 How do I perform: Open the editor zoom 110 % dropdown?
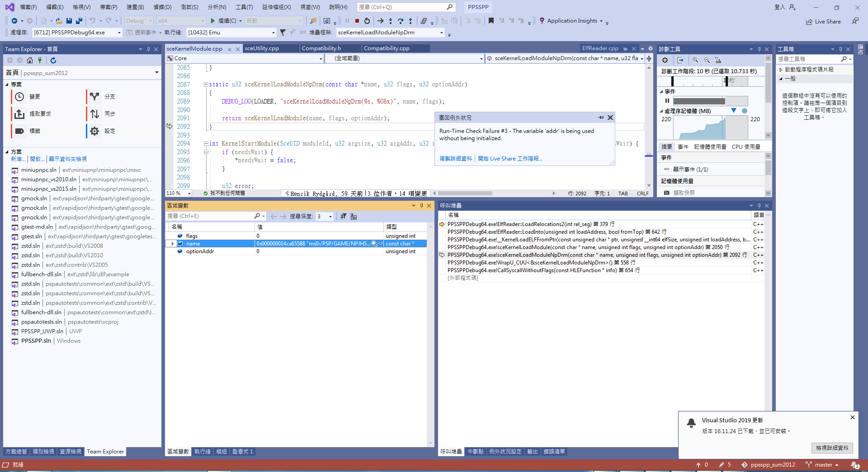(179, 194)
